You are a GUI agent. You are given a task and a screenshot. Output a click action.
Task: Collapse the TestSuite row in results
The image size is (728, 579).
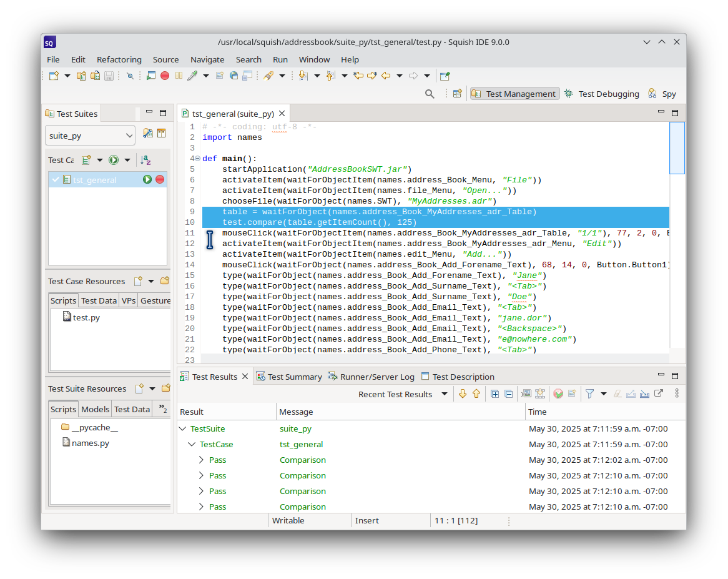182,429
